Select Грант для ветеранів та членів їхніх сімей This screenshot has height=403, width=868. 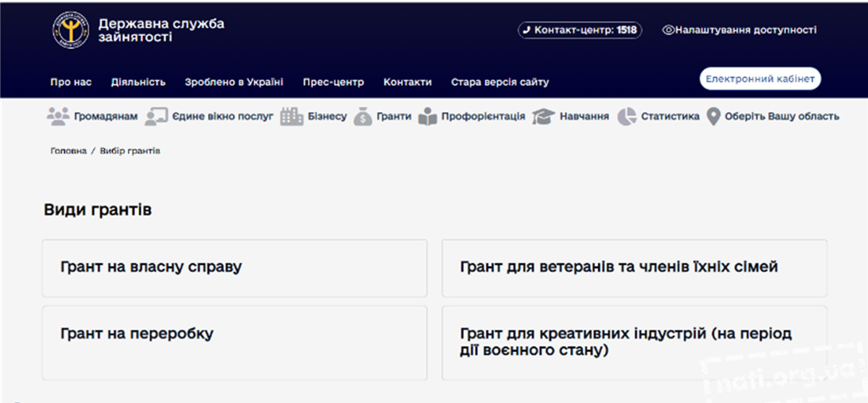[634, 268]
